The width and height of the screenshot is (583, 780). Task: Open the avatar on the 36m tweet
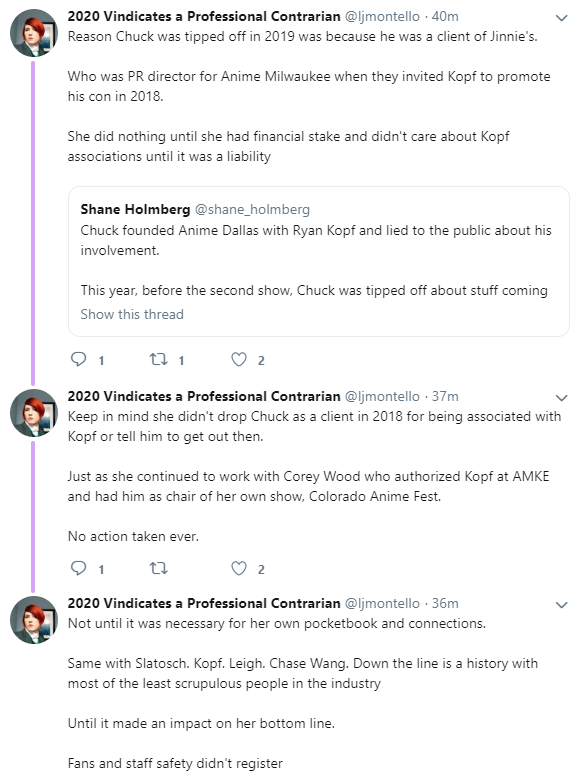coord(34,620)
